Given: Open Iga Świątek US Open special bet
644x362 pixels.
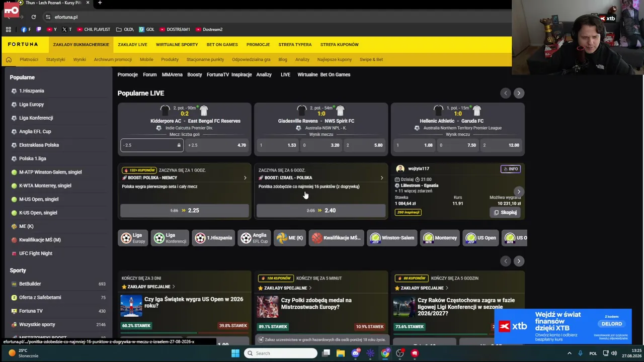Looking at the screenshot, I should (194, 303).
